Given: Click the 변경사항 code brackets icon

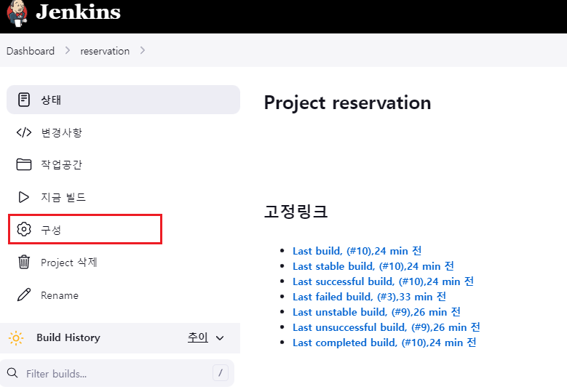Looking at the screenshot, I should [24, 132].
